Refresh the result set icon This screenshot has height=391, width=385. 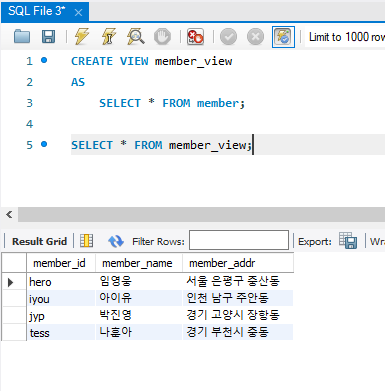(x=116, y=241)
